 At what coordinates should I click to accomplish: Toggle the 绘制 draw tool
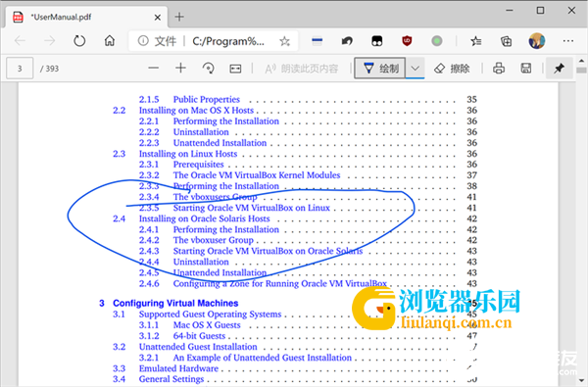[380, 69]
